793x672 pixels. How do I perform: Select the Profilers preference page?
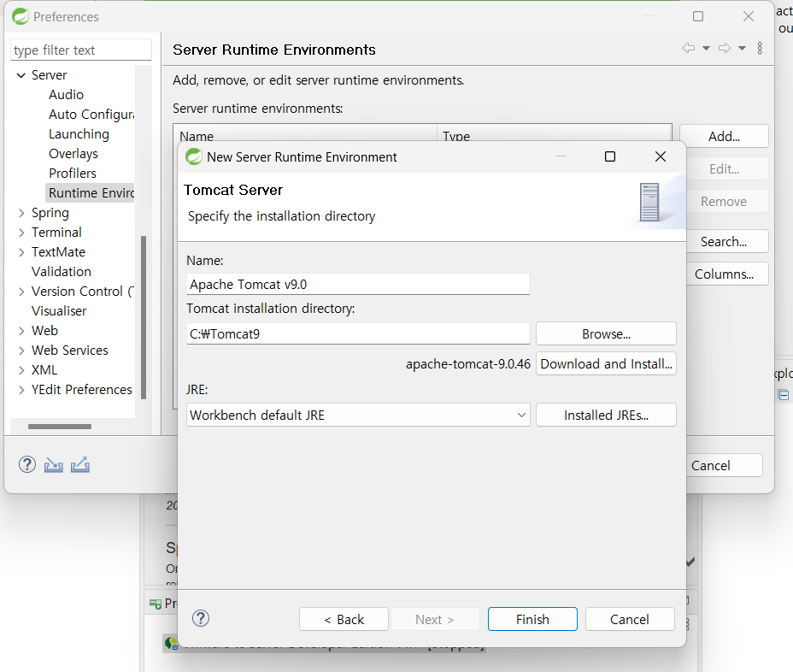[x=73, y=173]
